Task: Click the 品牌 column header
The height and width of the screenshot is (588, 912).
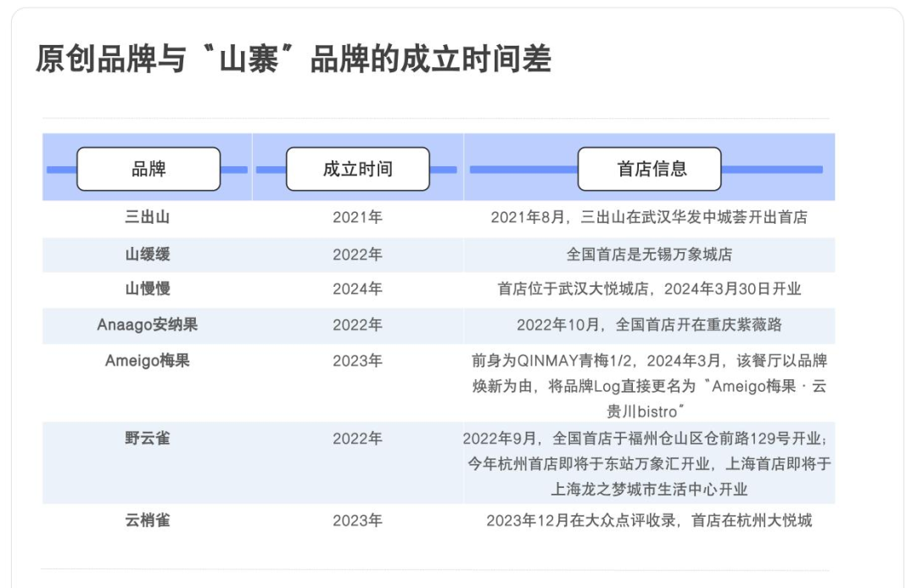Action: click(x=148, y=169)
